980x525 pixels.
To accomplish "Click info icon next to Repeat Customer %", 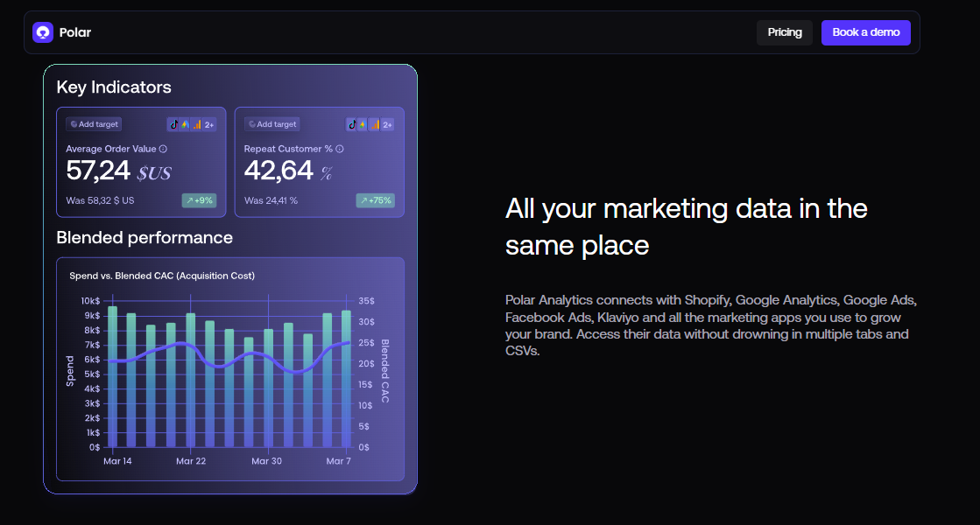I will (340, 149).
